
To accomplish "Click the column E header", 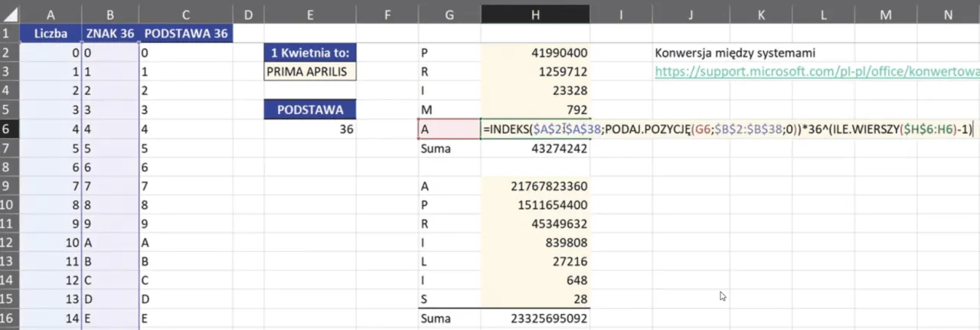I will pyautogui.click(x=309, y=14).
